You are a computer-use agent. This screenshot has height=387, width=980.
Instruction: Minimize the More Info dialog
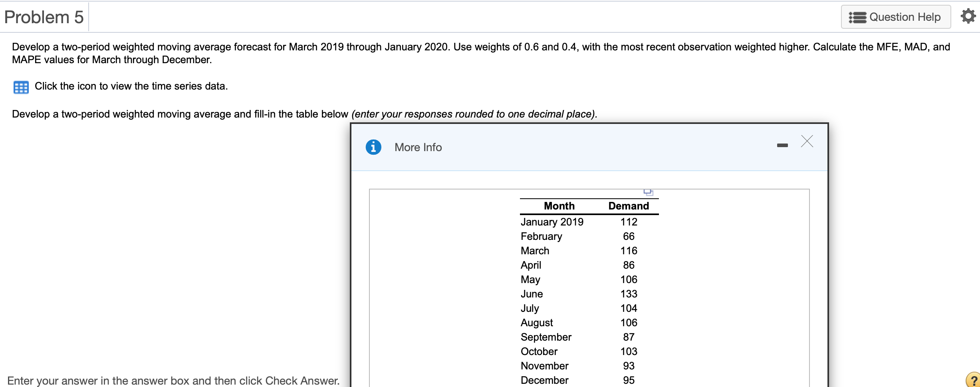(782, 145)
